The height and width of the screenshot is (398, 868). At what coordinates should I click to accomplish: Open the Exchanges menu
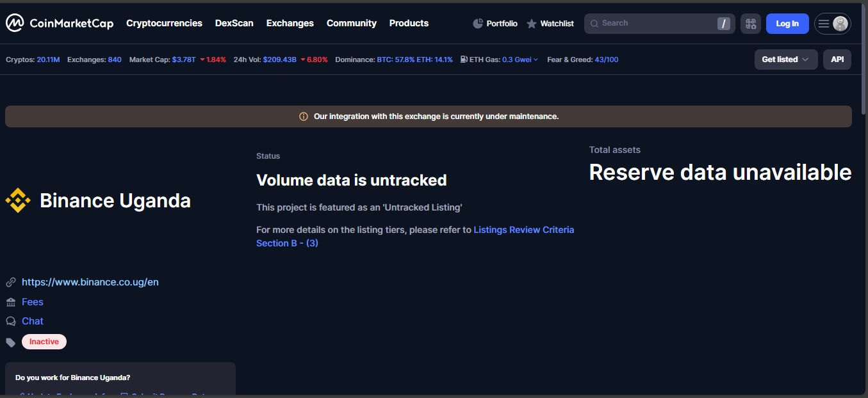point(290,23)
